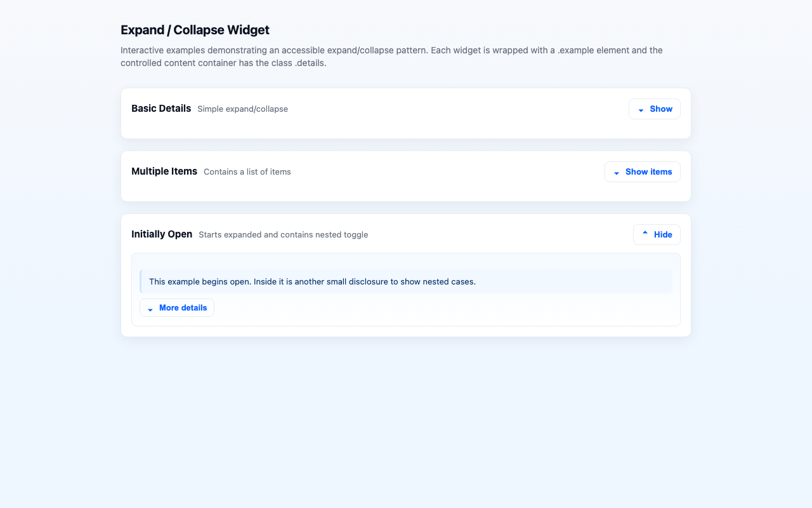
Task: Click the 'This example begins open' note
Action: 312,281
